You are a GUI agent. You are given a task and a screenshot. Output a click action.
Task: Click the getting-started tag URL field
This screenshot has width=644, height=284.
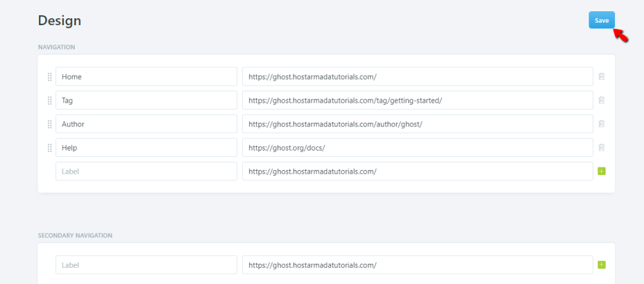coord(417,101)
